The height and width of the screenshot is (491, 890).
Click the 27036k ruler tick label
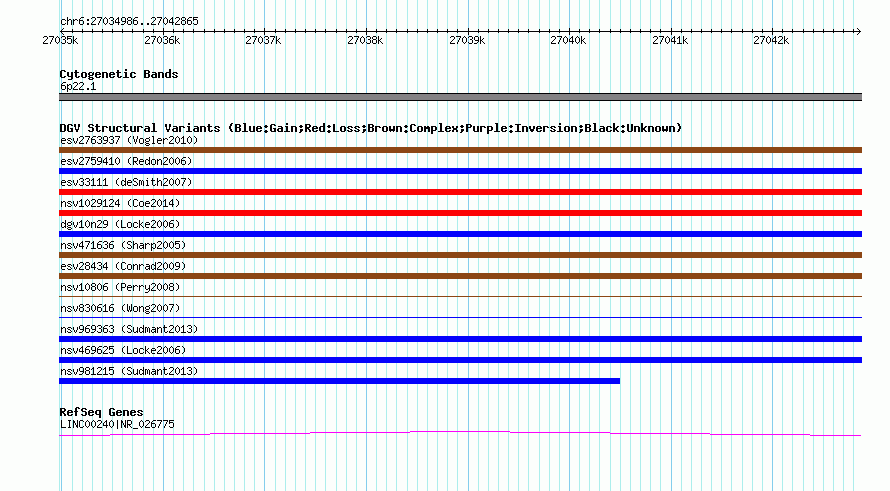(162, 40)
